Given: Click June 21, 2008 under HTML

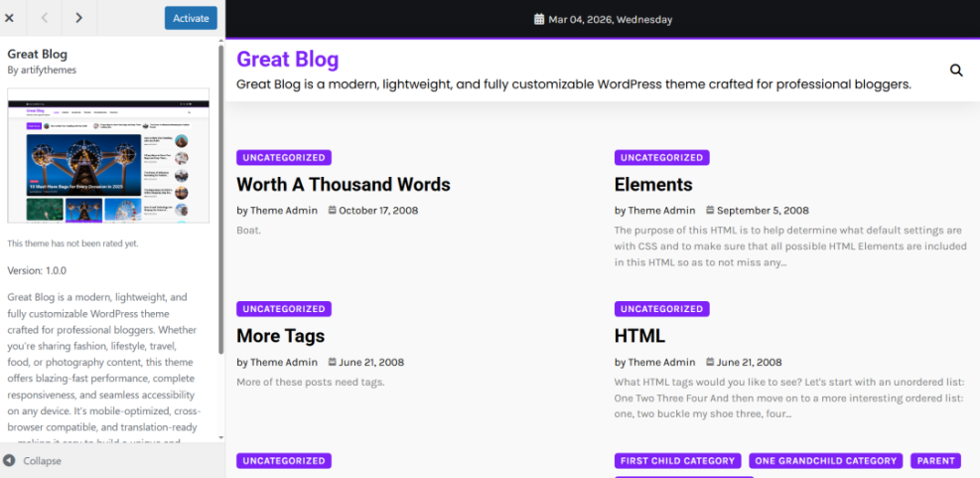Looking at the screenshot, I should (749, 363).
